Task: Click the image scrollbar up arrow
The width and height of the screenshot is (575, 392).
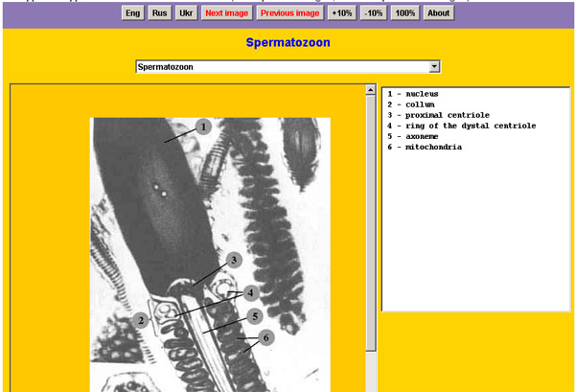Action: coord(370,91)
